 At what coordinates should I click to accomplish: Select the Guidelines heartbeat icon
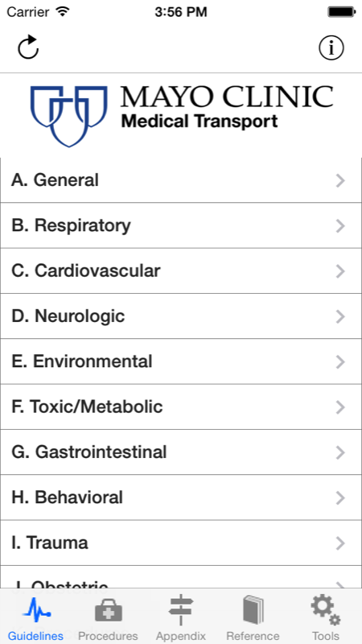pyautogui.click(x=36, y=610)
